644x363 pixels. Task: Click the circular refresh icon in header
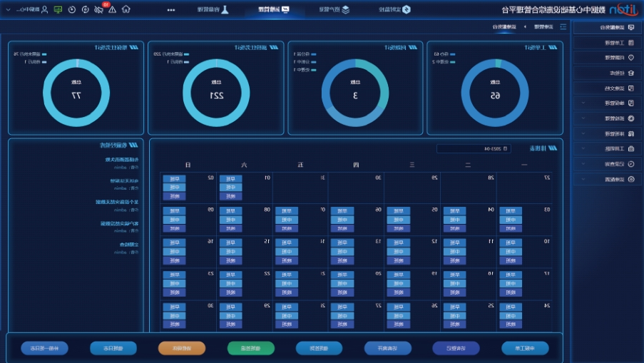click(85, 10)
